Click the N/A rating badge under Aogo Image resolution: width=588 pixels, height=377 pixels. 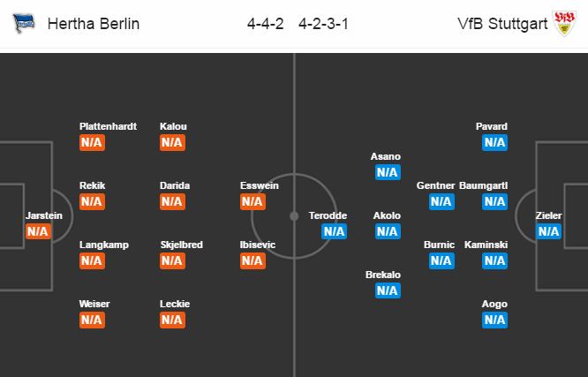click(x=494, y=320)
